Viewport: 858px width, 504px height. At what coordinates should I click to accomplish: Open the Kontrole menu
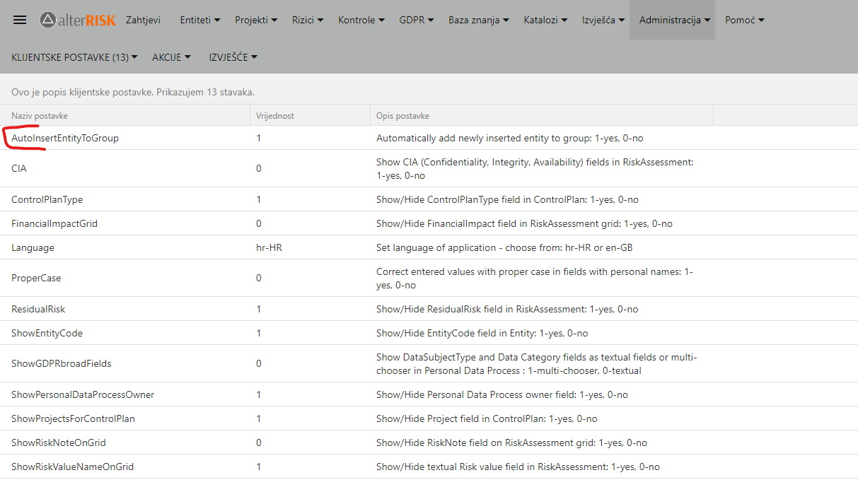pyautogui.click(x=361, y=20)
